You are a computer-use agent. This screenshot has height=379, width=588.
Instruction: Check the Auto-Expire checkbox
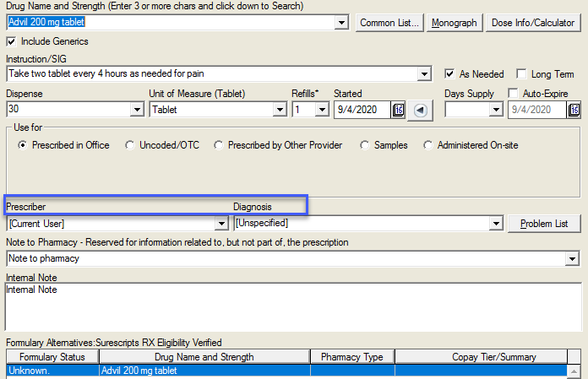514,94
